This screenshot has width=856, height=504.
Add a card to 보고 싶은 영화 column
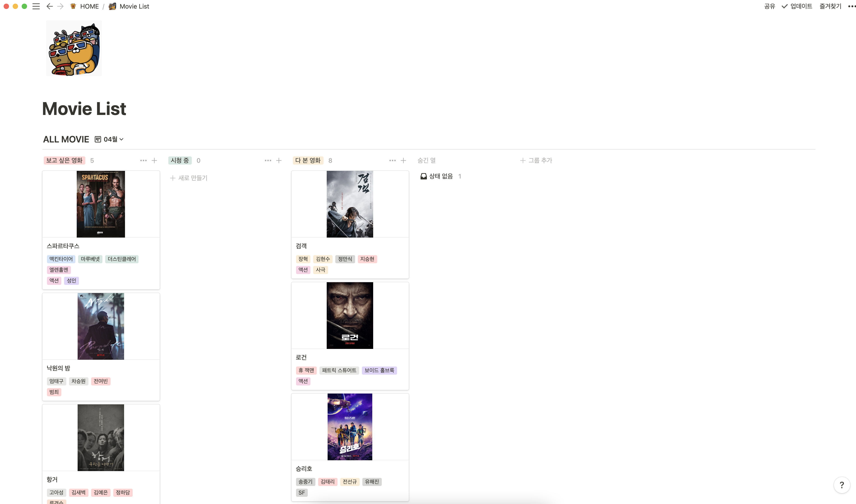pyautogui.click(x=154, y=160)
